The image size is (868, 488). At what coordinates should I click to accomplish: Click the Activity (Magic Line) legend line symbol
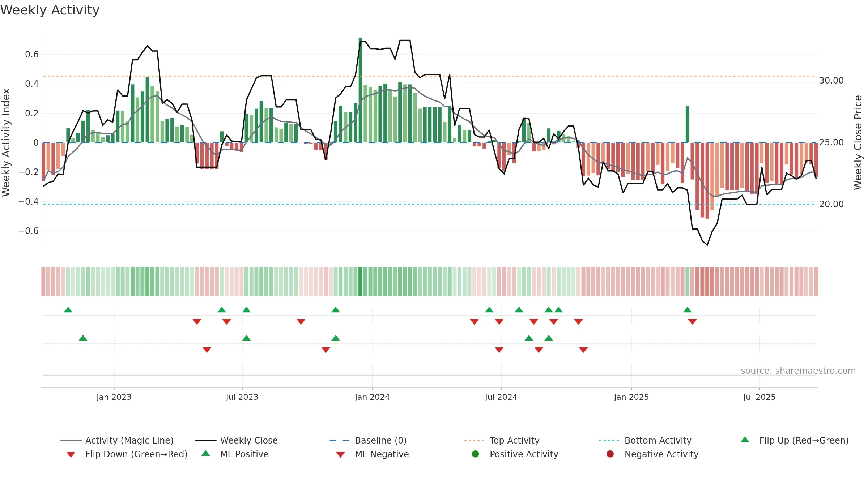tap(71, 440)
